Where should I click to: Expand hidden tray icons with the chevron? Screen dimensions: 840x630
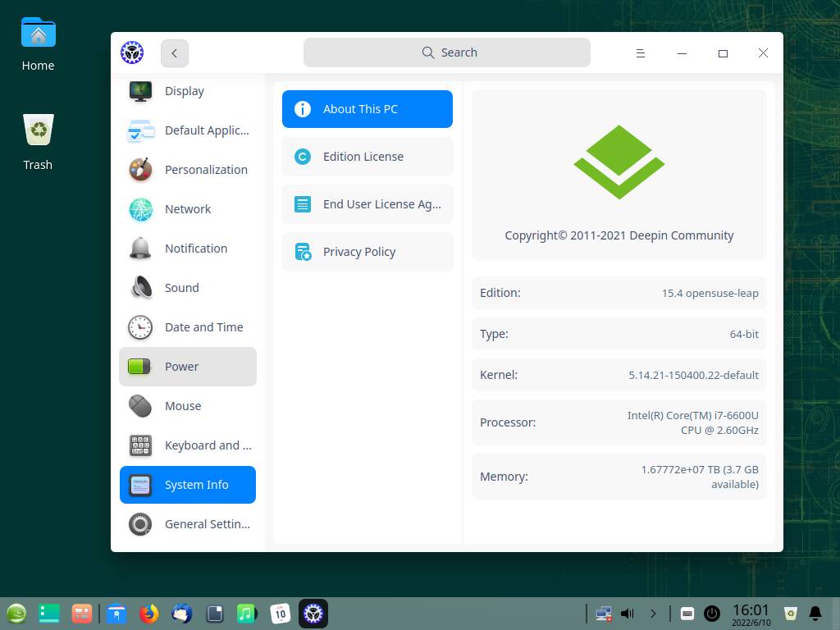pos(654,613)
